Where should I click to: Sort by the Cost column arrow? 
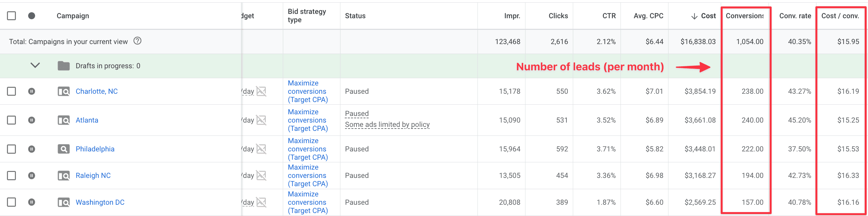694,16
